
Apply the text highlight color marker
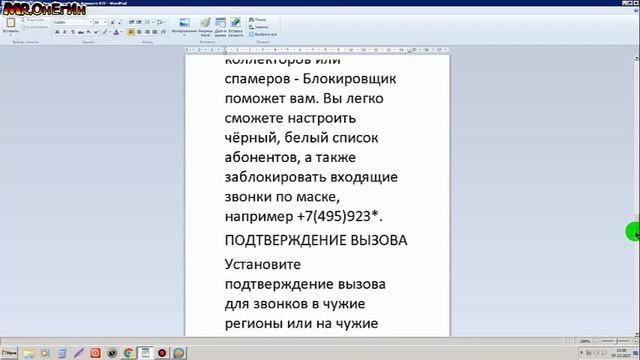[105, 32]
